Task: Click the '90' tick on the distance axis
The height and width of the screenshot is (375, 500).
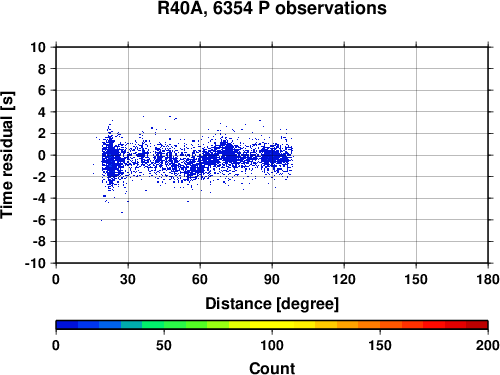Action: (272, 279)
